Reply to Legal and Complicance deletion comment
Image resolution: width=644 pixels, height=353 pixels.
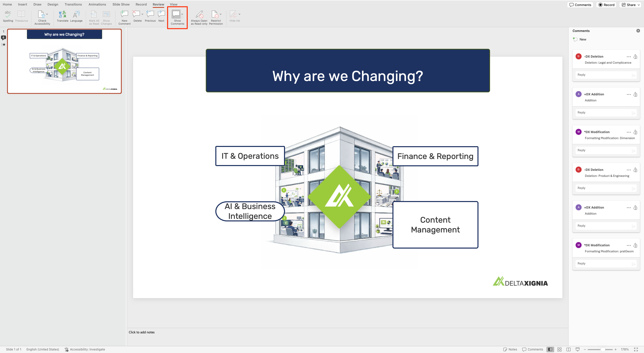(606, 75)
